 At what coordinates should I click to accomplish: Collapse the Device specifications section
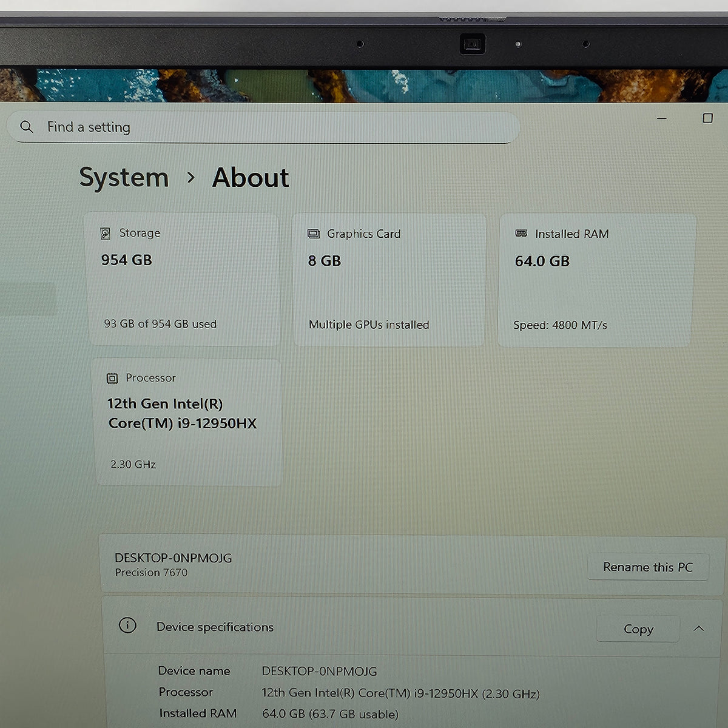(699, 629)
